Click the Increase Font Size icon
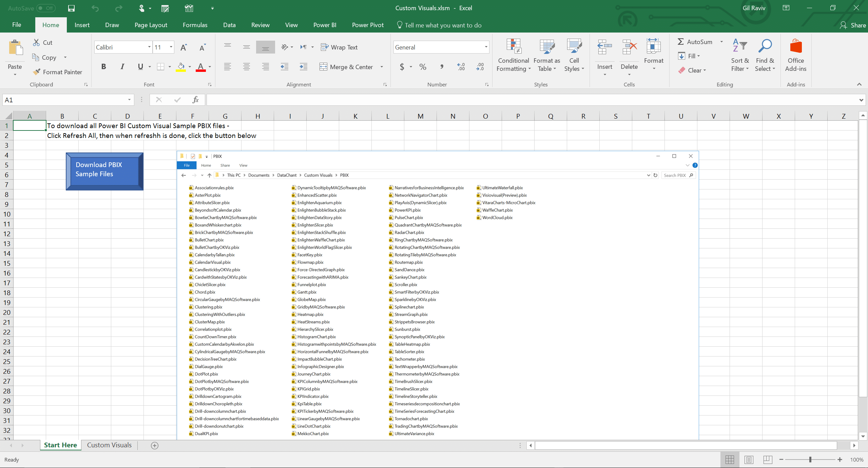The height and width of the screenshot is (468, 868). tap(184, 47)
